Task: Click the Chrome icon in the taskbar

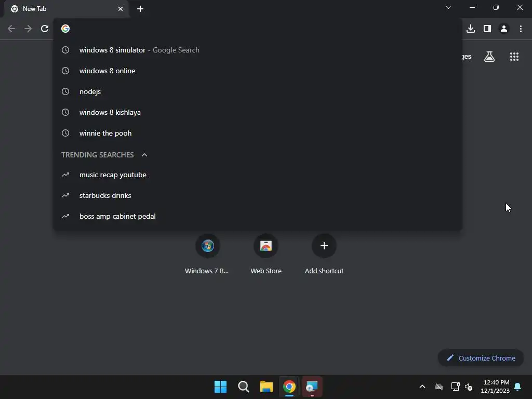Action: (x=289, y=387)
